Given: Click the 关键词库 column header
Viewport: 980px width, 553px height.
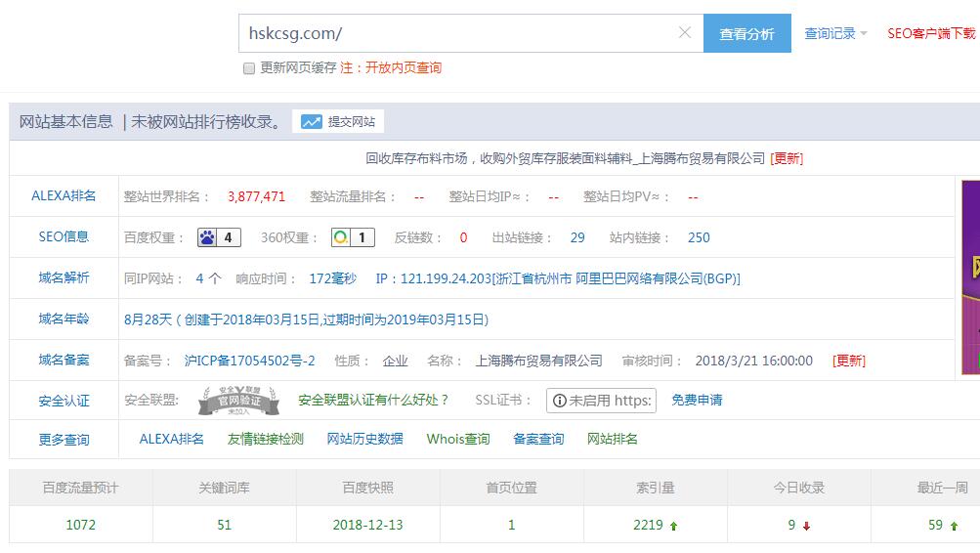Looking at the screenshot, I should point(225,488).
